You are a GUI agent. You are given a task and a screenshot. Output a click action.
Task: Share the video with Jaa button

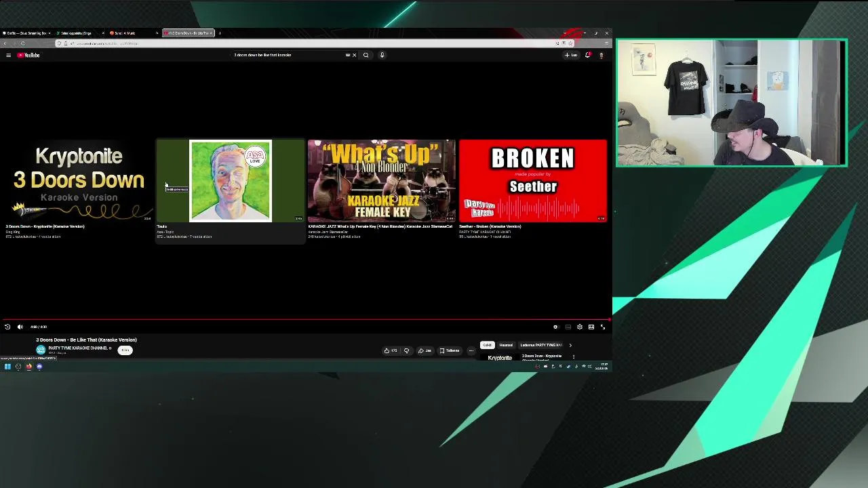pos(425,350)
